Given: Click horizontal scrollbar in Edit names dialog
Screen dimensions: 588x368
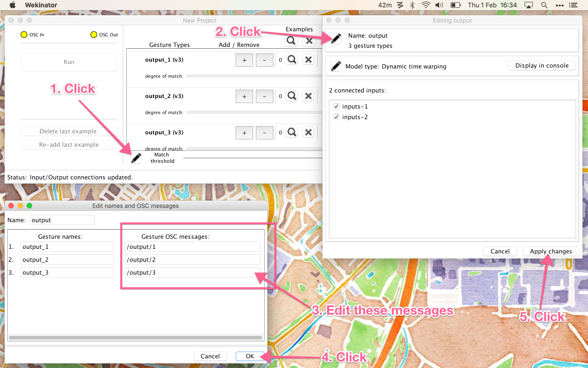Looking at the screenshot, I should pyautogui.click(x=136, y=338).
